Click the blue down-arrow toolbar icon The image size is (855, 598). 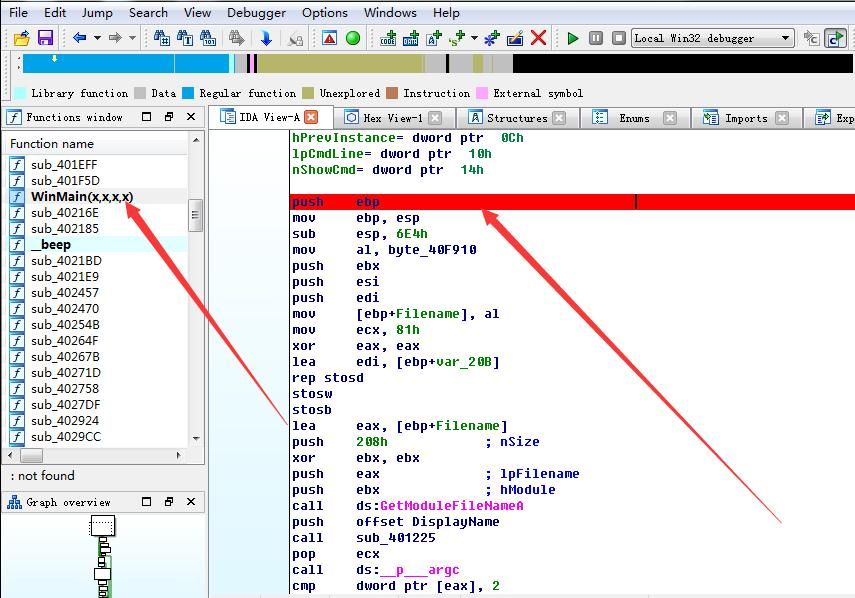click(266, 38)
